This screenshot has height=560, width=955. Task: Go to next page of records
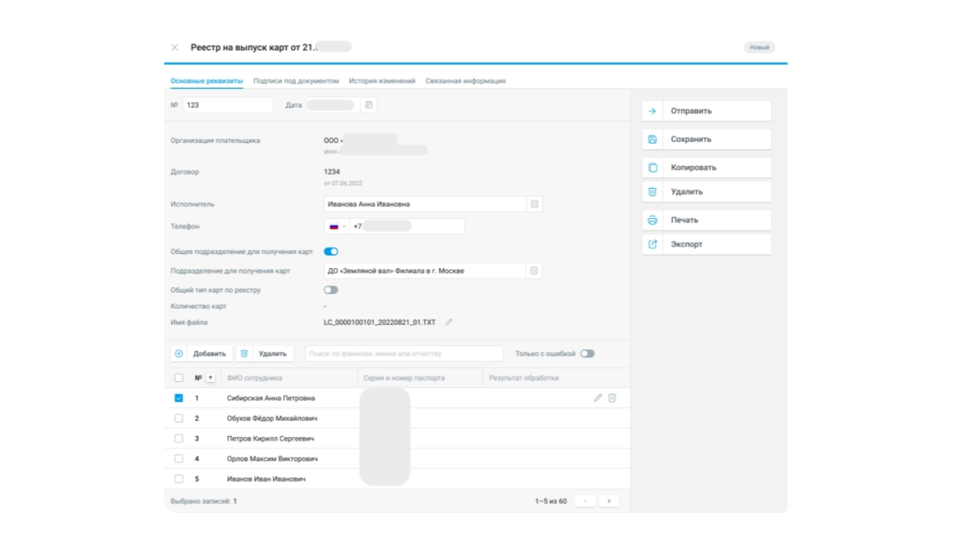pos(609,501)
